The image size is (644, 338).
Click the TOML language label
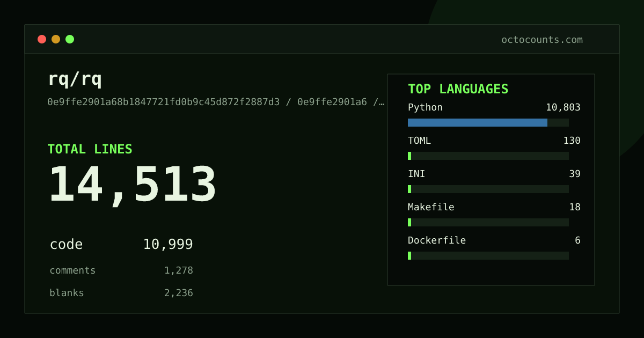[419, 141]
